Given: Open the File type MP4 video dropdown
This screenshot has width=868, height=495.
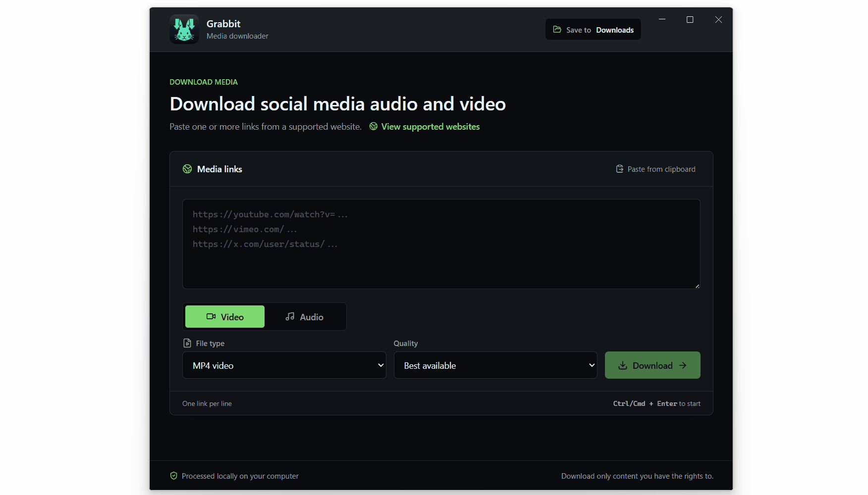Looking at the screenshot, I should click(284, 365).
